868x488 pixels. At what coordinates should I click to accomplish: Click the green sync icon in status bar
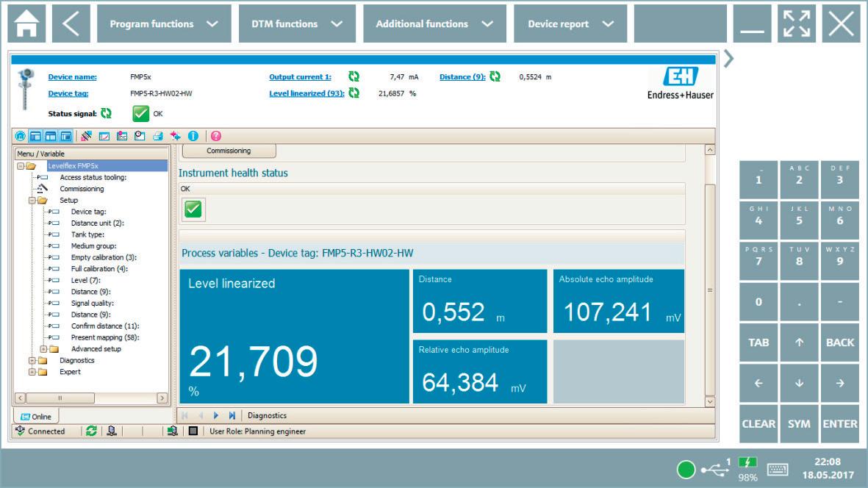(x=91, y=431)
